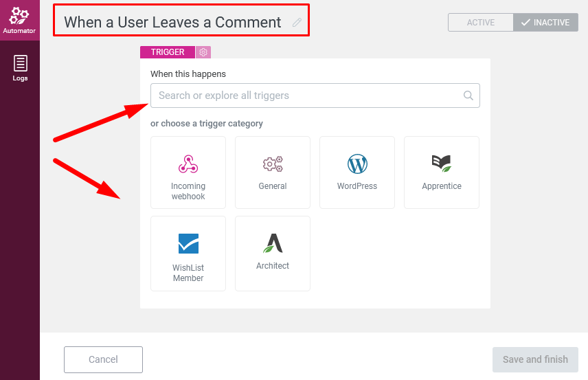Switch the automation to ACTIVE
Screen dimensions: 588x380
(x=480, y=23)
